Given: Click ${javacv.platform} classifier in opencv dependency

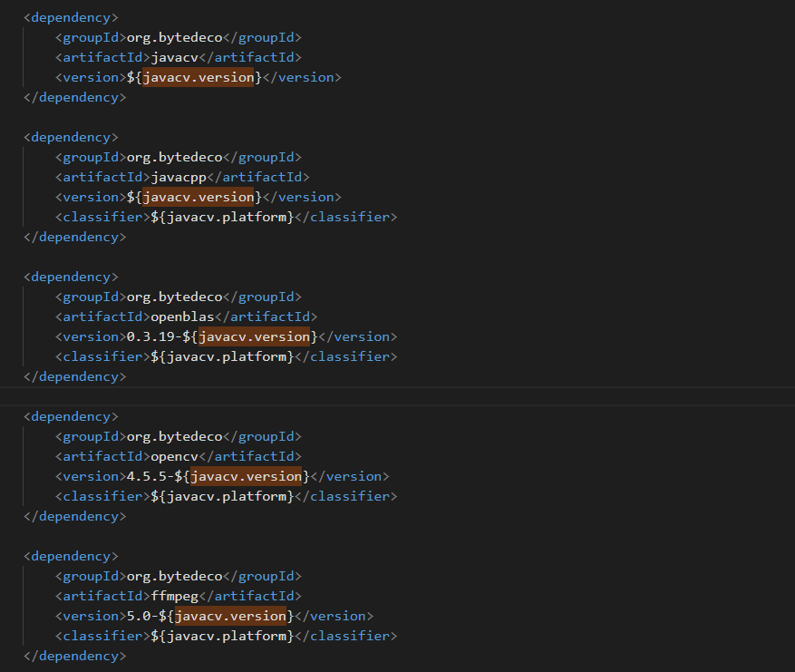Looking at the screenshot, I should (222, 496).
